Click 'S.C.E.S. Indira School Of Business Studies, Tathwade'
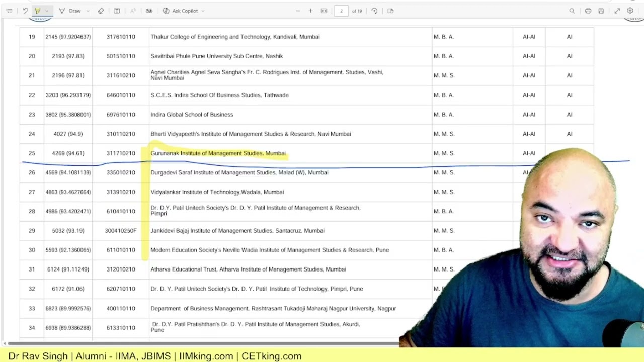This screenshot has height=362, width=644. click(219, 95)
